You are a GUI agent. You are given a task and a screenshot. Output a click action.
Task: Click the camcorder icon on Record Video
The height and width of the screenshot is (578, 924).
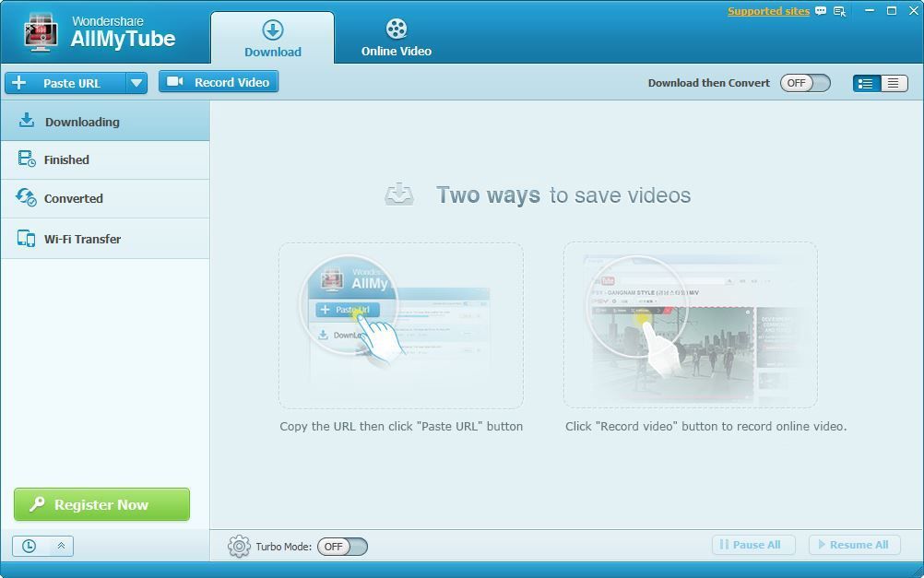[x=174, y=81]
